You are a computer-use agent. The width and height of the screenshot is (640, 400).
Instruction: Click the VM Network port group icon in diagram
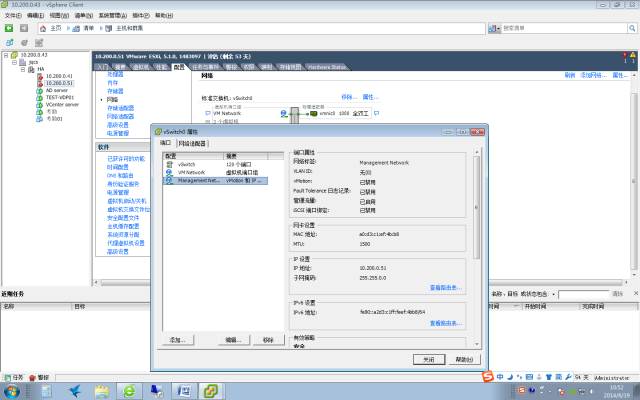click(x=284, y=113)
